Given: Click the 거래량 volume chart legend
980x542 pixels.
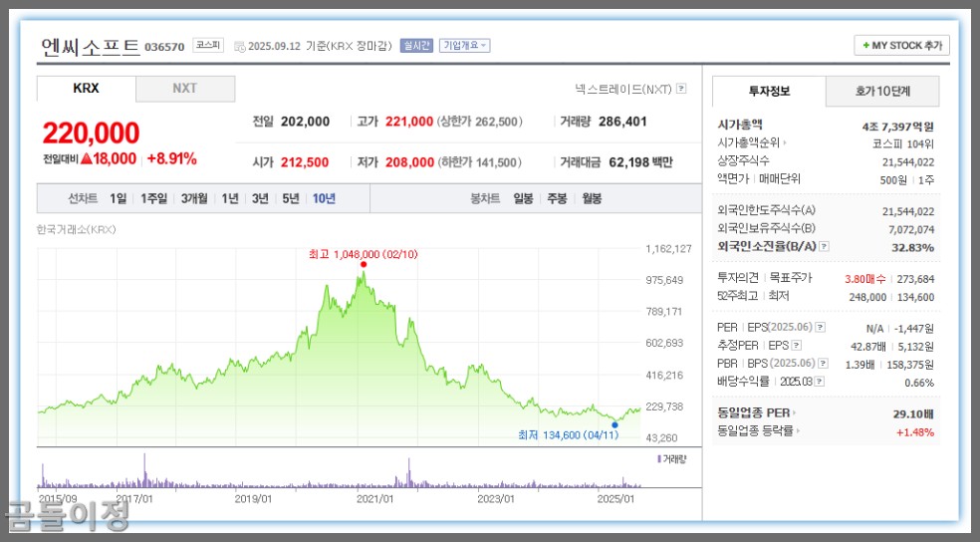Looking at the screenshot, I should pyautogui.click(x=672, y=459).
